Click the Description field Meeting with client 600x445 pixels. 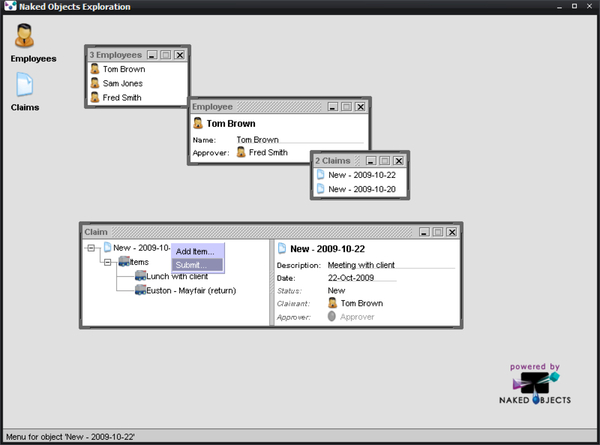[x=361, y=265]
